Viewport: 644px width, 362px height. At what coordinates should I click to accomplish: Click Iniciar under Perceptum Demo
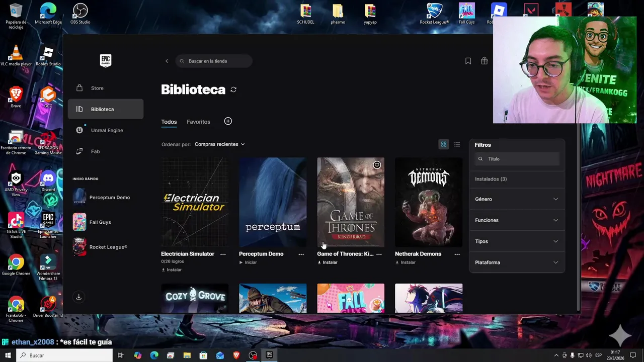point(248,262)
